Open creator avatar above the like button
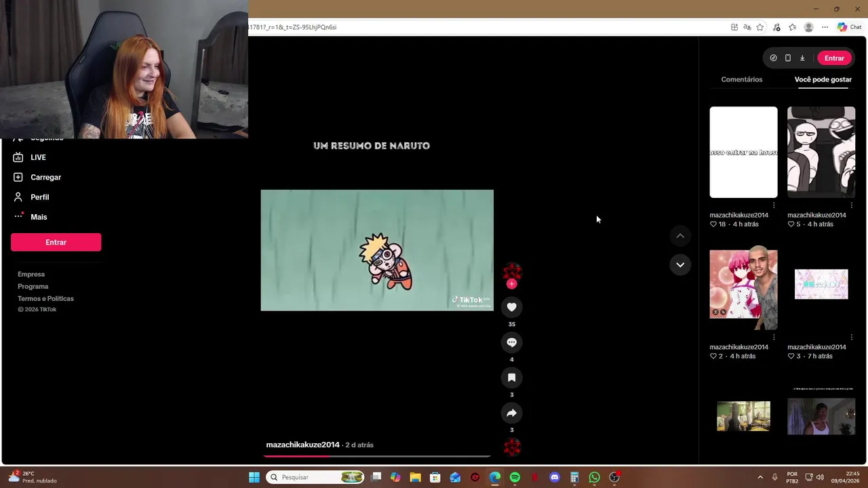Screen dimensions: 868x488 pos(512,272)
